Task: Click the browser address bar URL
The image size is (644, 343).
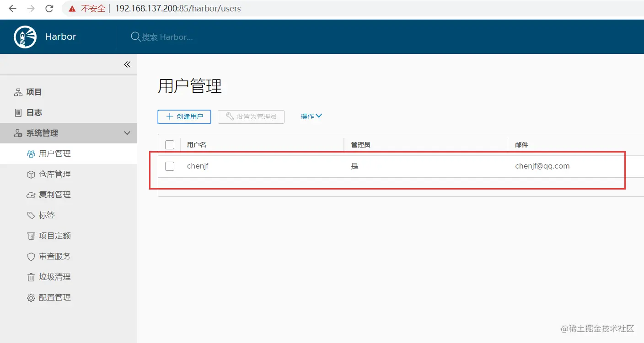Action: (178, 9)
